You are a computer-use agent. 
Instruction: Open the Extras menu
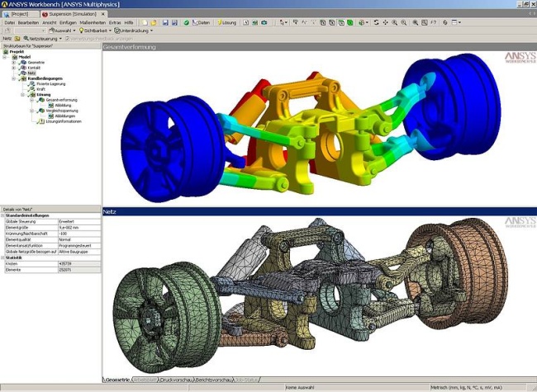click(115, 22)
